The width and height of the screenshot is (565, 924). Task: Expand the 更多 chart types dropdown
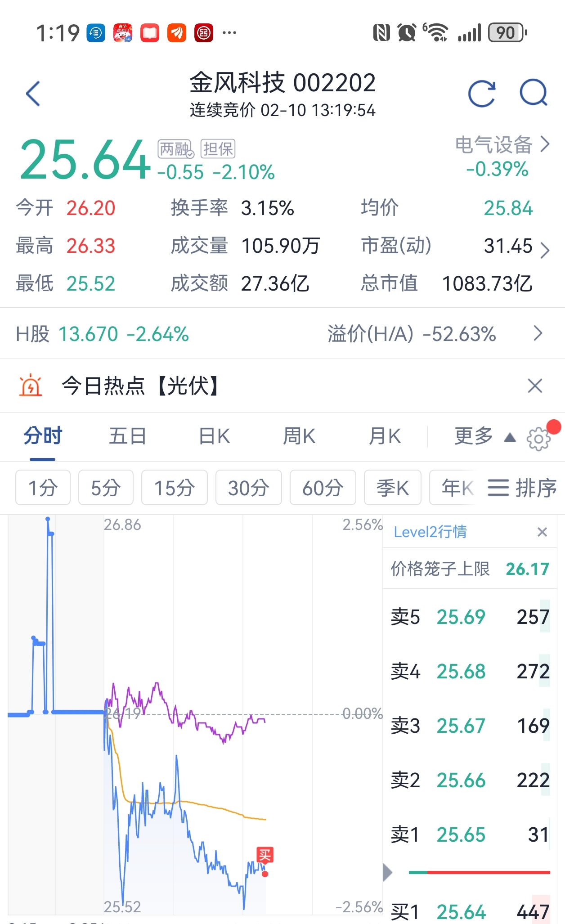click(485, 436)
